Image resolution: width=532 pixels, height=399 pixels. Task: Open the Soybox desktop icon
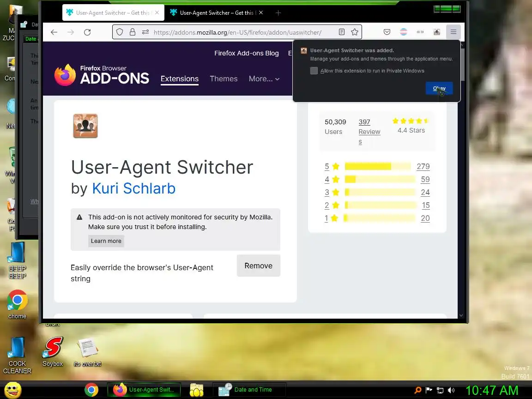[x=53, y=351]
